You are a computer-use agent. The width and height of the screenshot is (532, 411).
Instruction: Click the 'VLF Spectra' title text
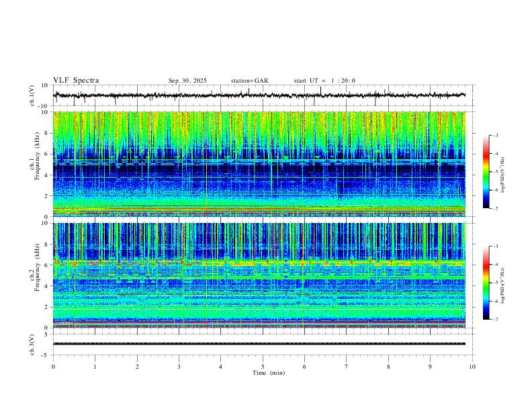point(76,81)
